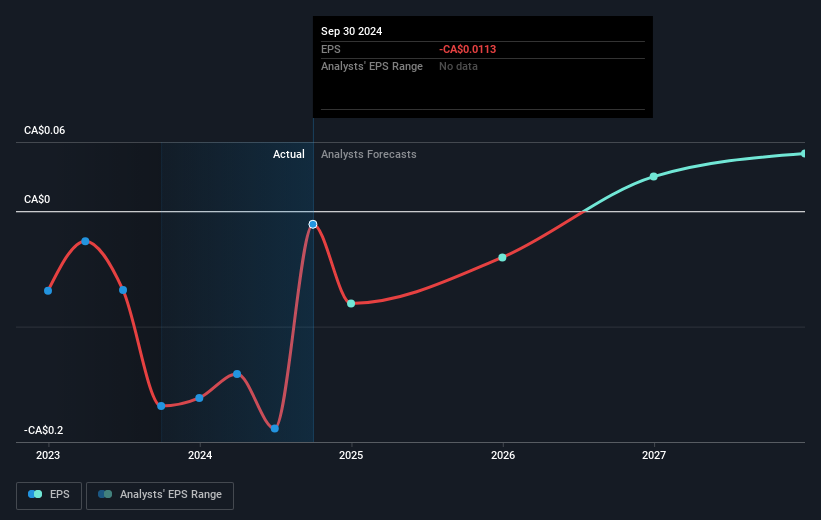Click the mid-2023 EPS data point
This screenshot has width=821, height=520.
tap(123, 290)
